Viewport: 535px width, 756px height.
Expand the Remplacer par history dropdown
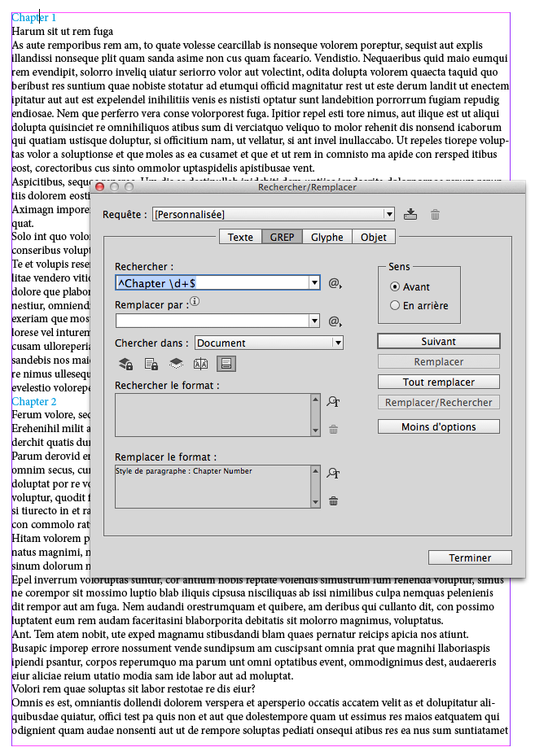(x=314, y=320)
